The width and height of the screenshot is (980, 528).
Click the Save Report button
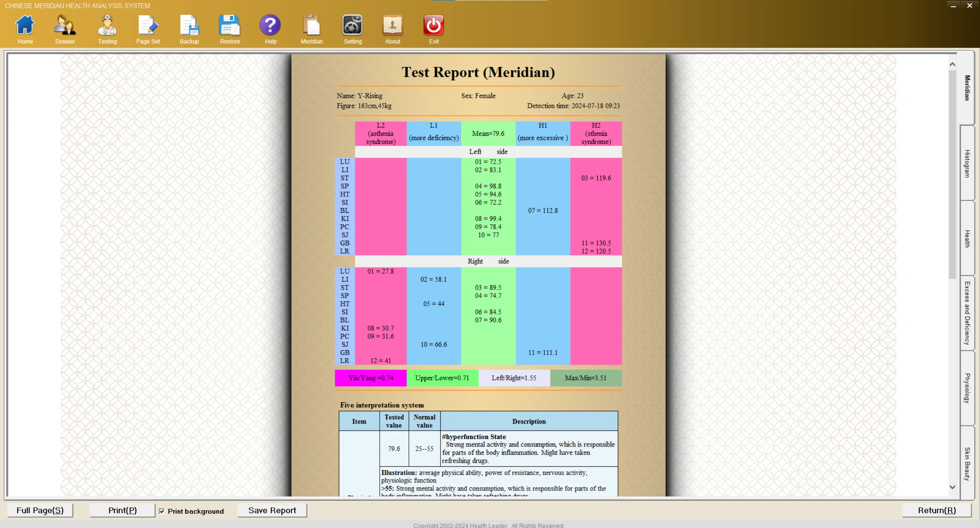[272, 510]
